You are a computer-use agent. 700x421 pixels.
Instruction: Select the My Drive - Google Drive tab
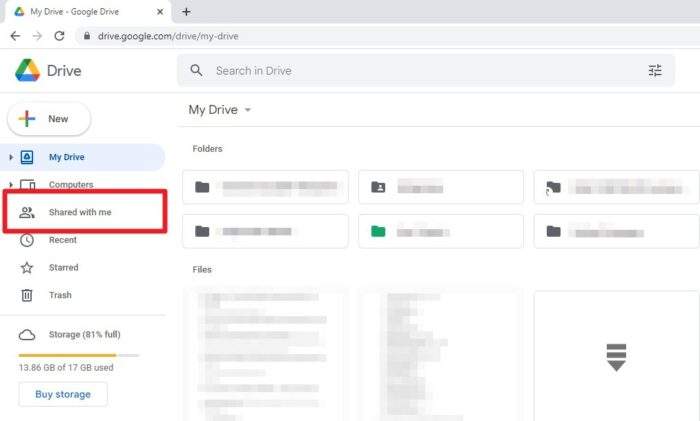tap(88, 12)
